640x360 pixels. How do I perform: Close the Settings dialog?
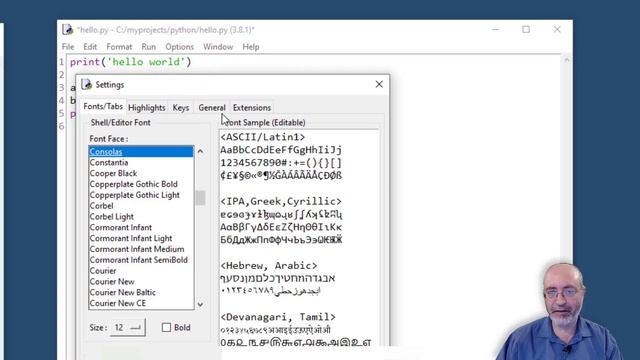coord(379,84)
